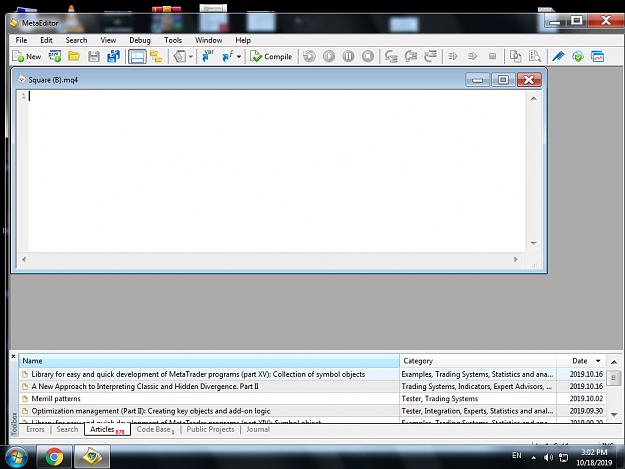Click the function list icon

[x=228, y=57]
